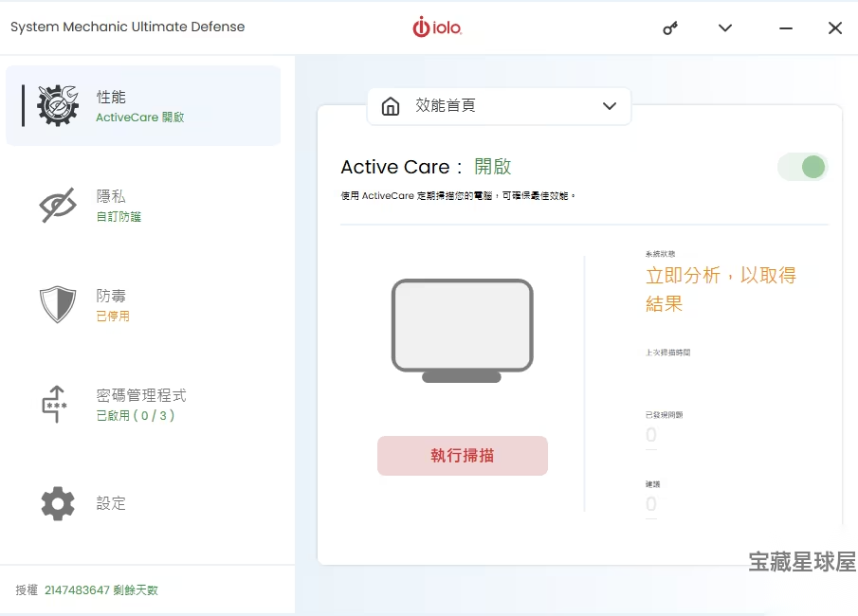
Task: Click the System Mechanic Ultimate Defense title
Action: tap(127, 27)
